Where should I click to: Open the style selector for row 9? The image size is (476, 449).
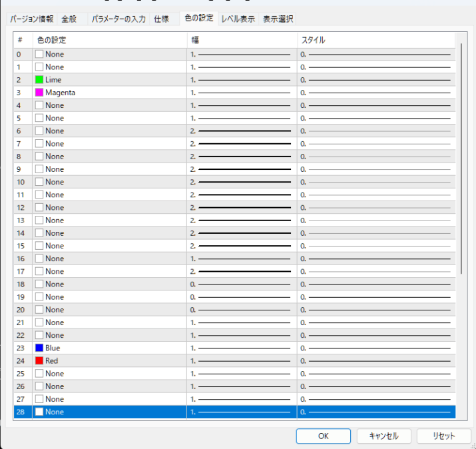(x=376, y=169)
